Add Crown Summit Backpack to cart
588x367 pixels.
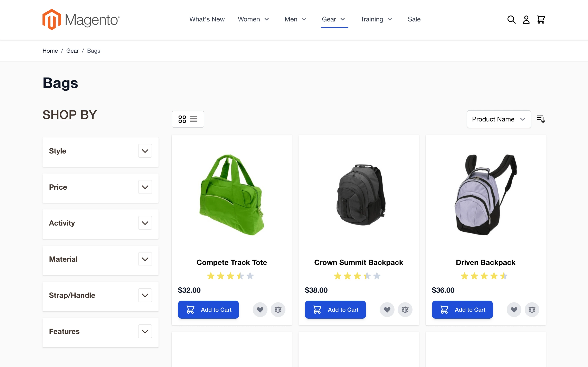coord(335,309)
